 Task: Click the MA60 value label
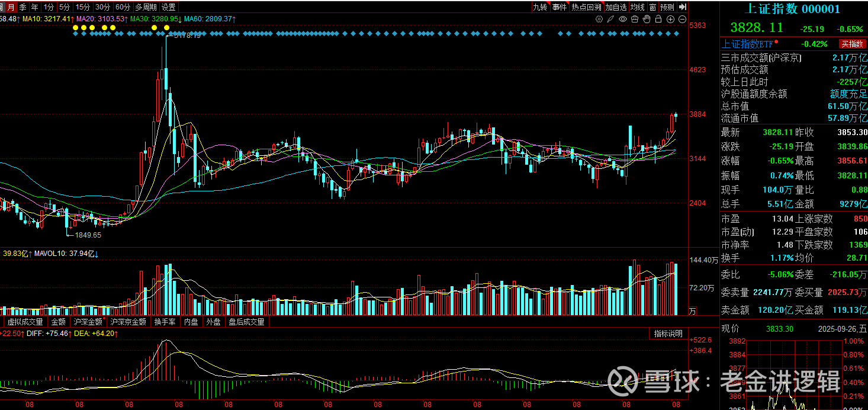pyautogui.click(x=210, y=19)
